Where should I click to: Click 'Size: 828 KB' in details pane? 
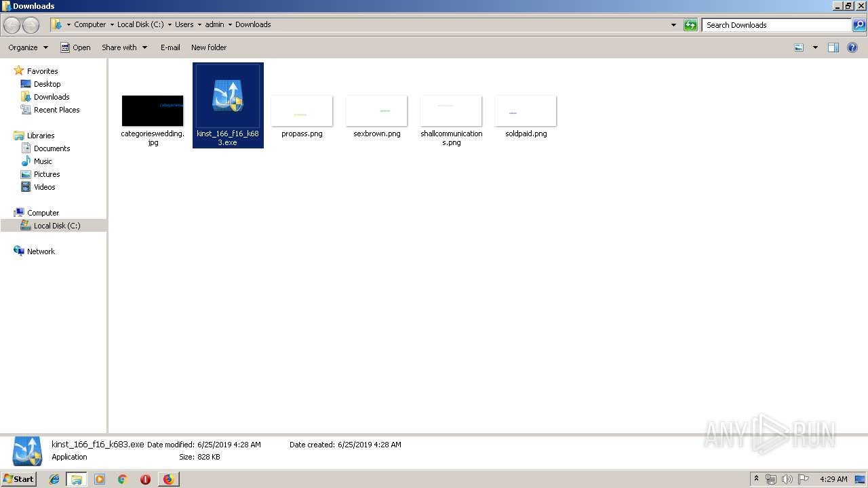(199, 457)
